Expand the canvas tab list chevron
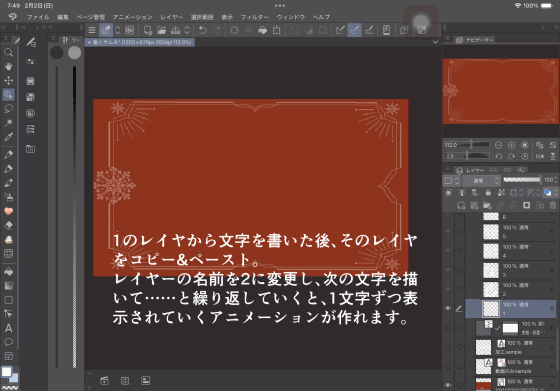This screenshot has width=560, height=391. point(435,42)
